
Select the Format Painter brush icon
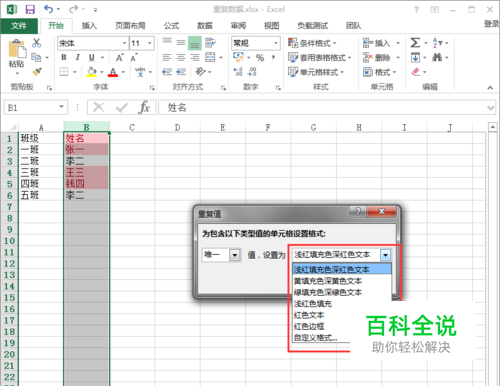36,72
